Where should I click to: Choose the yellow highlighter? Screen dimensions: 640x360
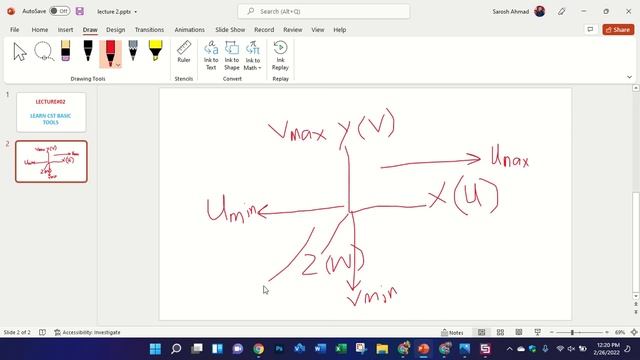pyautogui.click(x=156, y=51)
